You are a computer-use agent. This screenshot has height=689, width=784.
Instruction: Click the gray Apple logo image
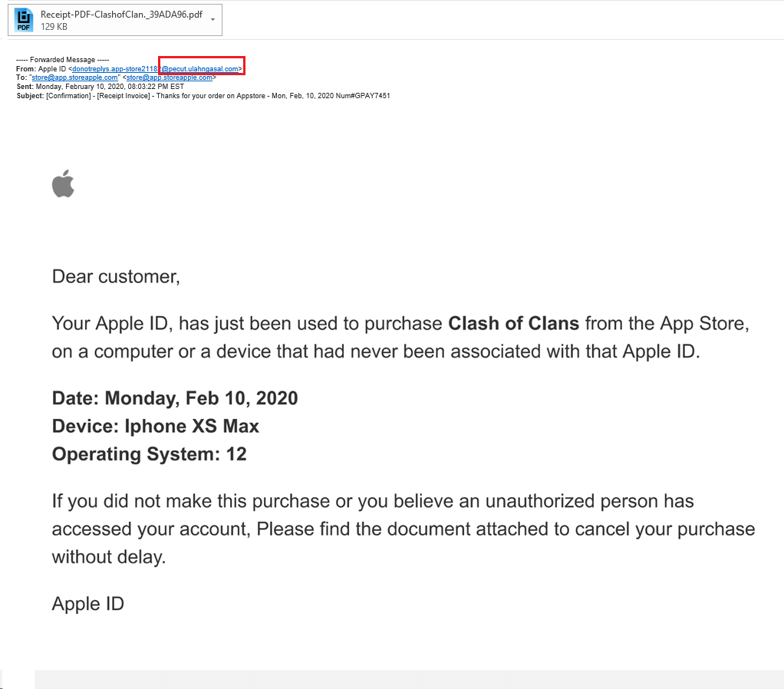click(x=63, y=183)
